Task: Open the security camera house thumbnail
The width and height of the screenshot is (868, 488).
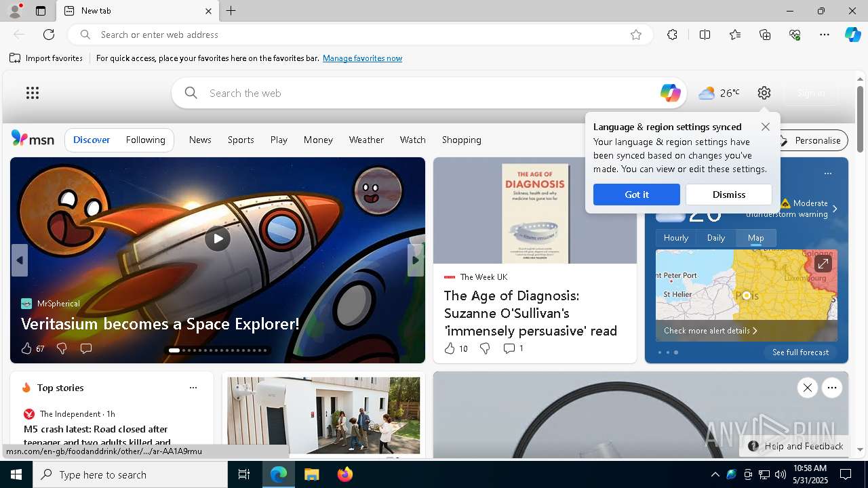Action: click(323, 415)
